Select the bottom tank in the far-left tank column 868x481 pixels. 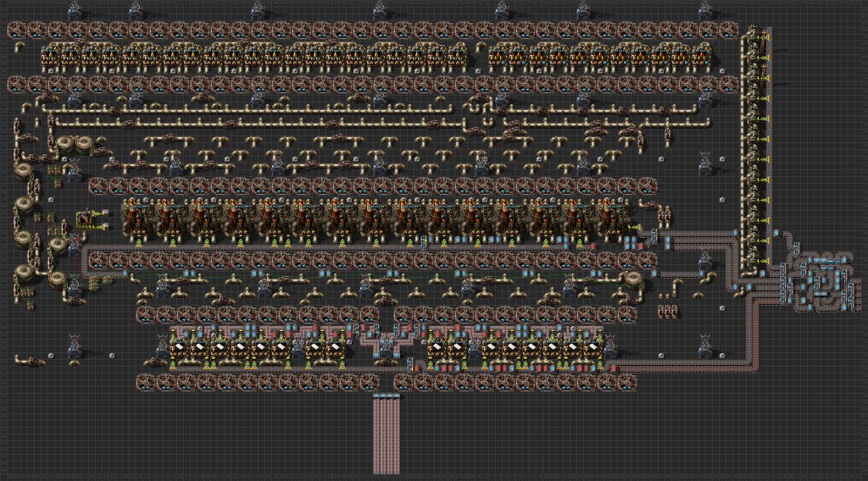tap(24, 273)
